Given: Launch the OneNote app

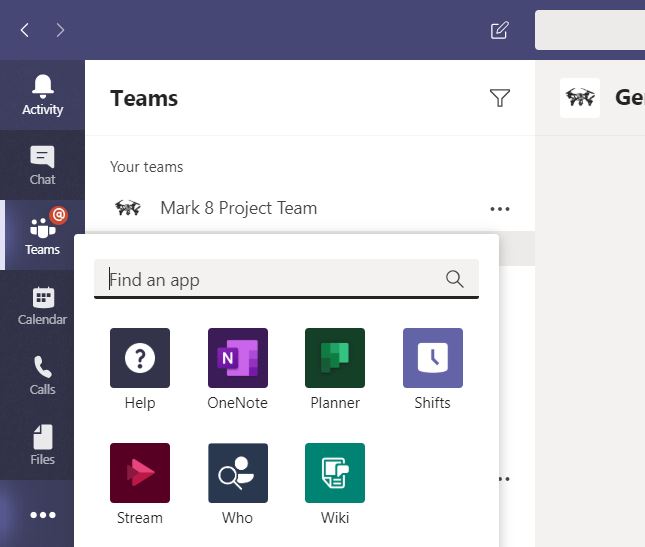Looking at the screenshot, I should [x=237, y=358].
